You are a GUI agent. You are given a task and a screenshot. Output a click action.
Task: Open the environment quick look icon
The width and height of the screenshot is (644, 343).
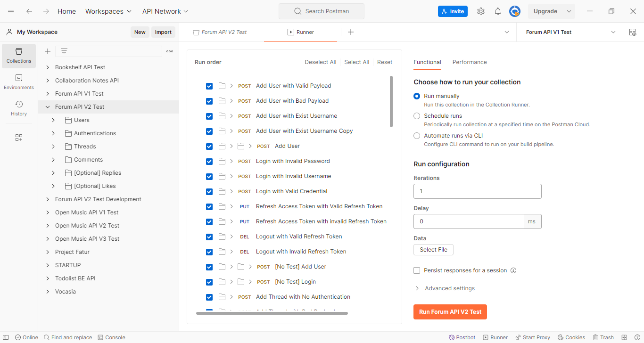[633, 32]
